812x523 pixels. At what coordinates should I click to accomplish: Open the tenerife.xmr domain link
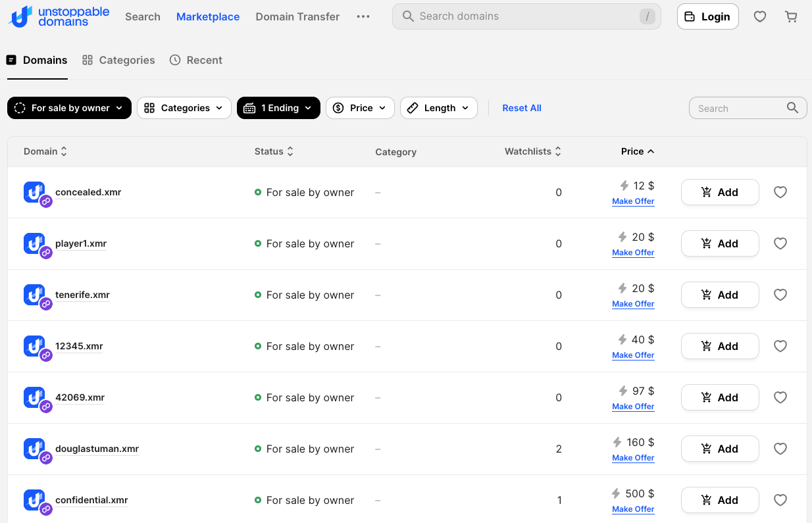(82, 295)
